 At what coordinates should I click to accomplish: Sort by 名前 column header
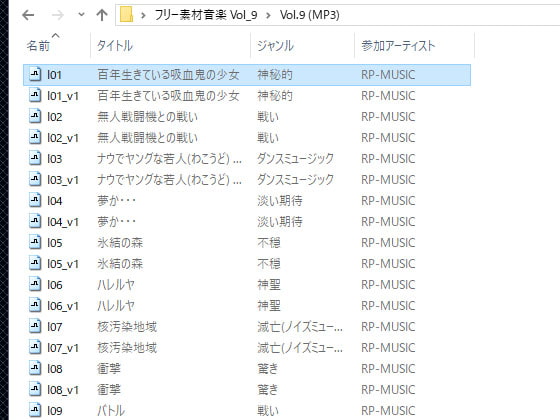38,46
